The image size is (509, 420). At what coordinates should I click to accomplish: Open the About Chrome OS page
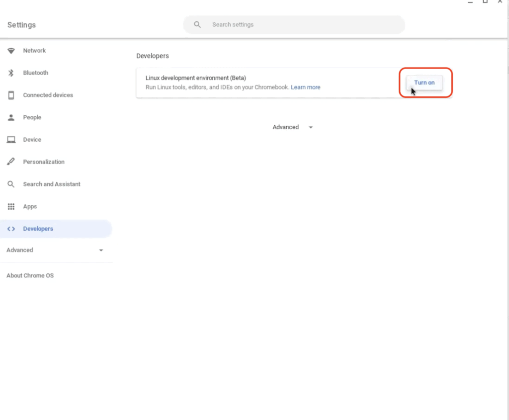point(30,275)
